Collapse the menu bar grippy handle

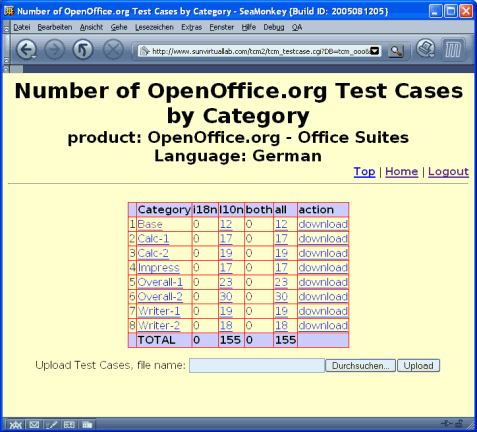6,27
